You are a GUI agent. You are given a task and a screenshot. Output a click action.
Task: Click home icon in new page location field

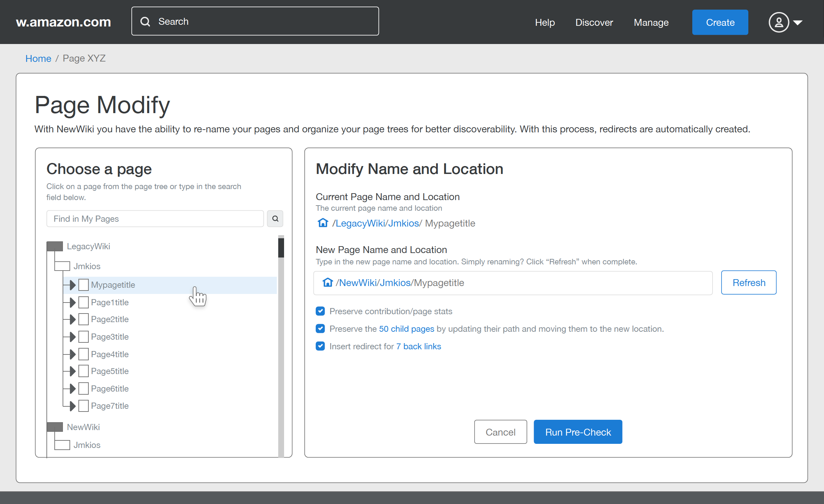(x=327, y=283)
